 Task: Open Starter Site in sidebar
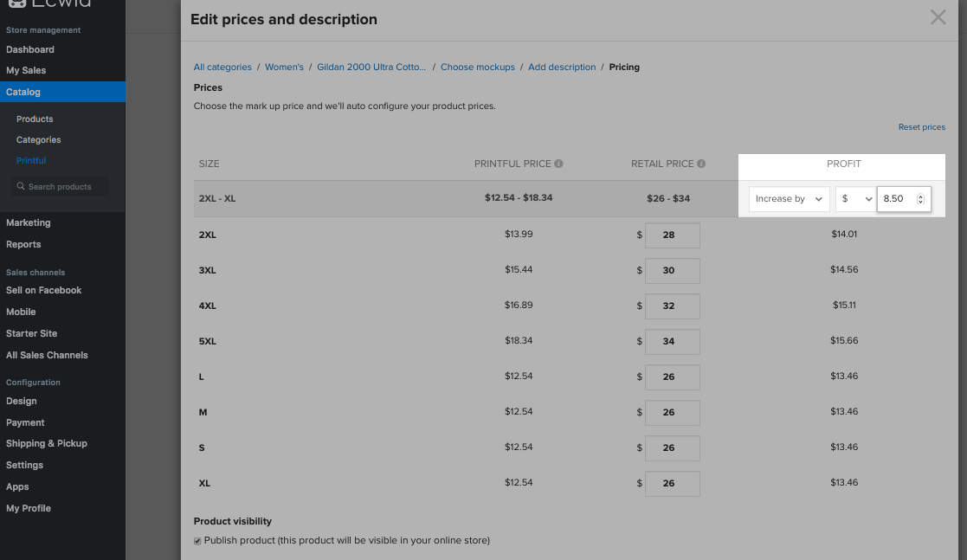click(x=31, y=333)
